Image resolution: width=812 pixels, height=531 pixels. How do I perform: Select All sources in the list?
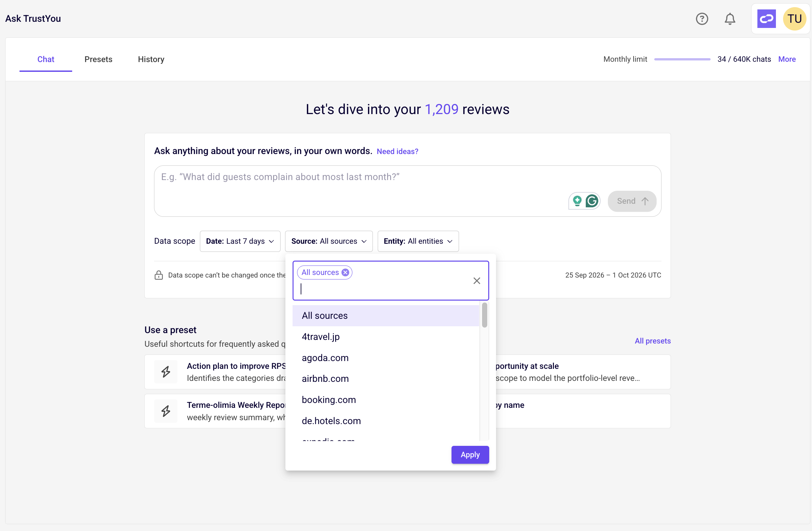[x=386, y=316]
